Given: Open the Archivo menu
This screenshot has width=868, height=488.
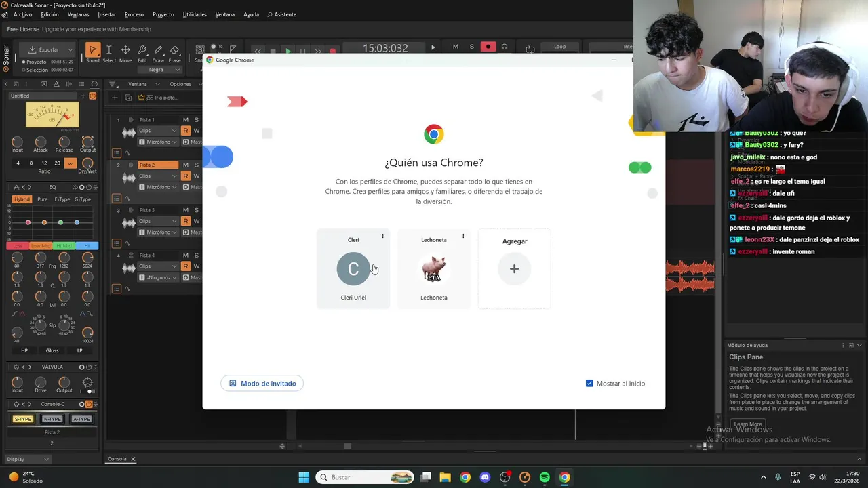Looking at the screenshot, I should pos(22,14).
